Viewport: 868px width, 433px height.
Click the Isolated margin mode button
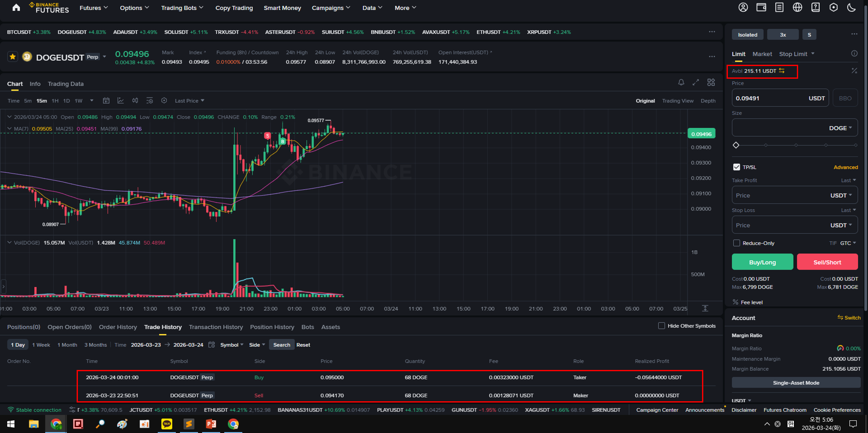click(747, 35)
